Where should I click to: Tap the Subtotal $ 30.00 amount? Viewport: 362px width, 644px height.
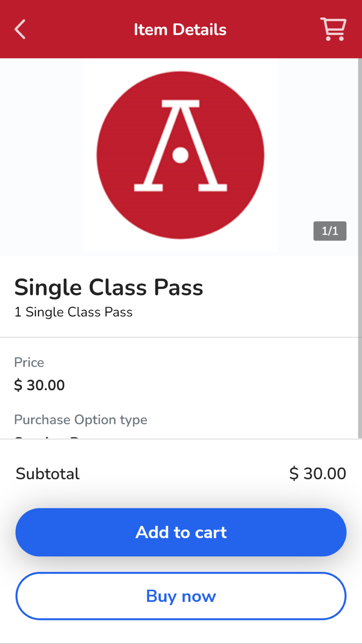coord(317,474)
